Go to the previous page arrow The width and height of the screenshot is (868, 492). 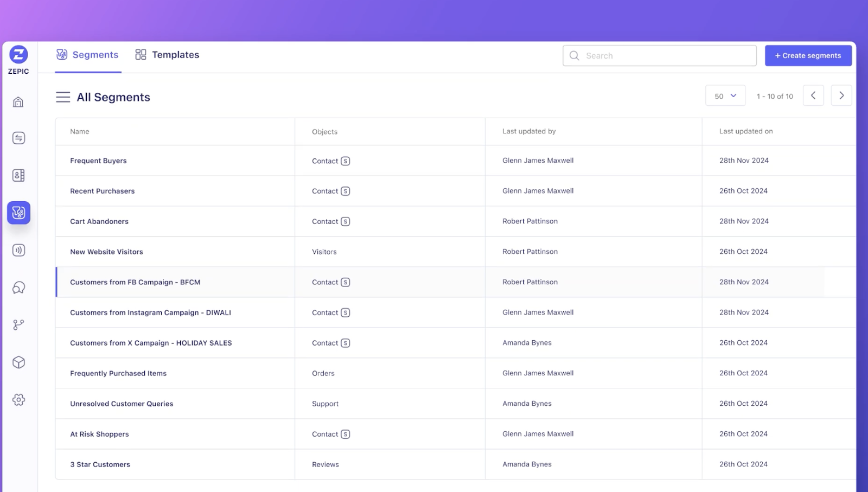click(x=813, y=95)
